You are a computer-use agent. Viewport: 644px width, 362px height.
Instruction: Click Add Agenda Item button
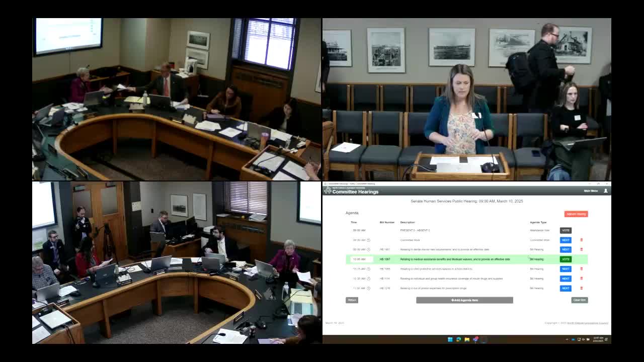point(464,300)
